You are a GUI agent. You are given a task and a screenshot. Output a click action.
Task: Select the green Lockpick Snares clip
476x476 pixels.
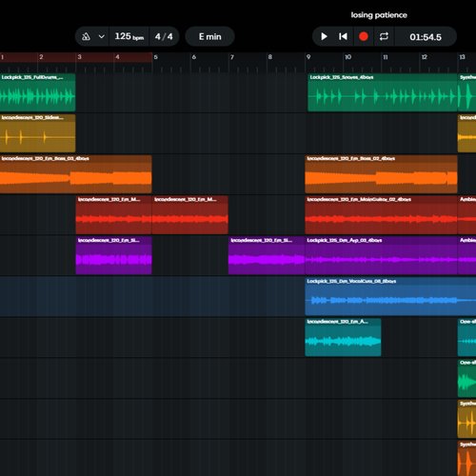[383, 92]
